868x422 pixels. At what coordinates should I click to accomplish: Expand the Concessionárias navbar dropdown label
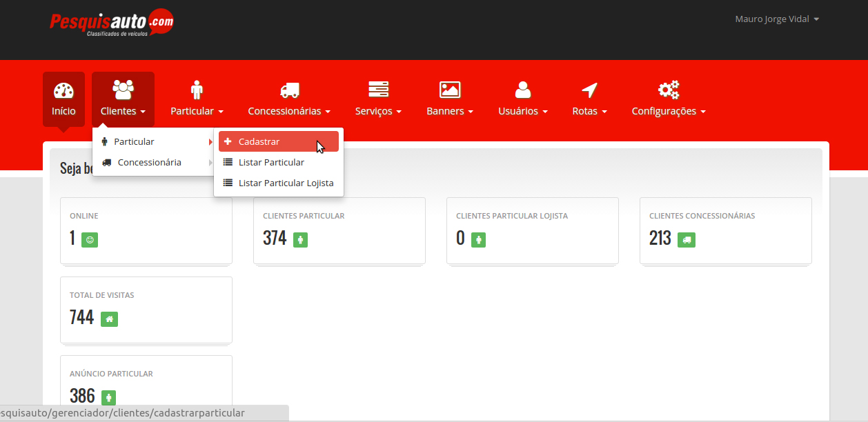[x=289, y=111]
